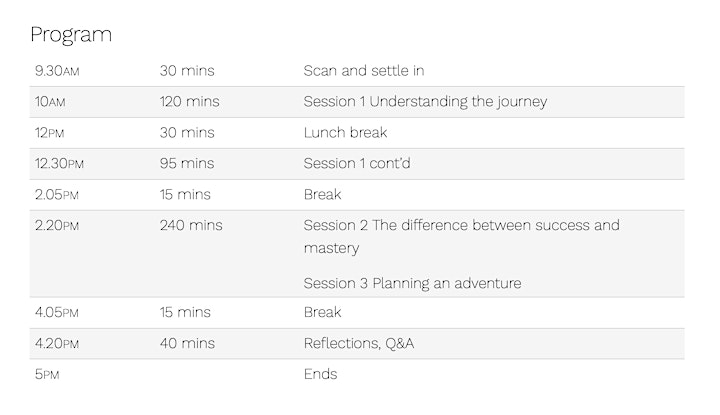
Task: Select the 9.30AM time cell
Action: point(57,71)
